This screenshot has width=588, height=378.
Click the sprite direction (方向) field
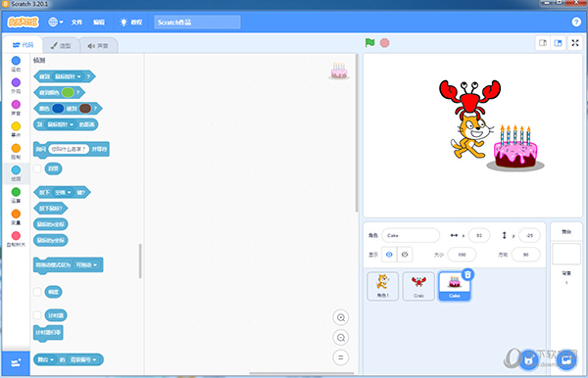(x=525, y=255)
